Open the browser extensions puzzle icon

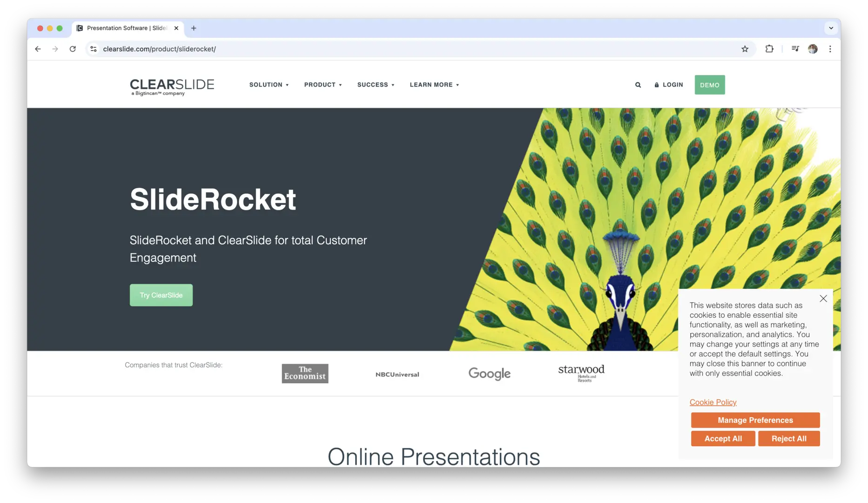click(769, 49)
